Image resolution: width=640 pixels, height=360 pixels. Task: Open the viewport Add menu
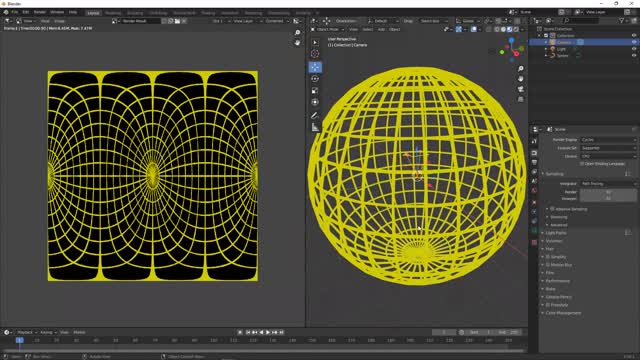pos(381,29)
